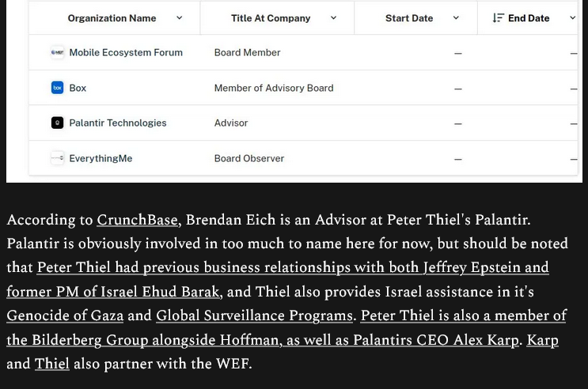Screen dimensions: 588x389
Task: Select the Palantir Technologies organization name
Action: [x=118, y=123]
